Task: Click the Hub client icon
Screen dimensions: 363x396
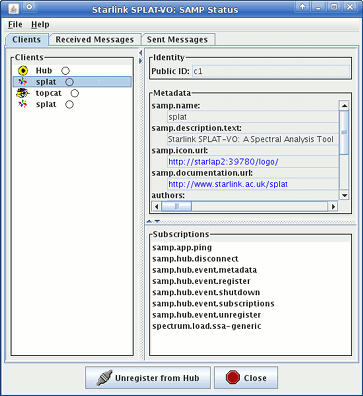Action: point(23,71)
